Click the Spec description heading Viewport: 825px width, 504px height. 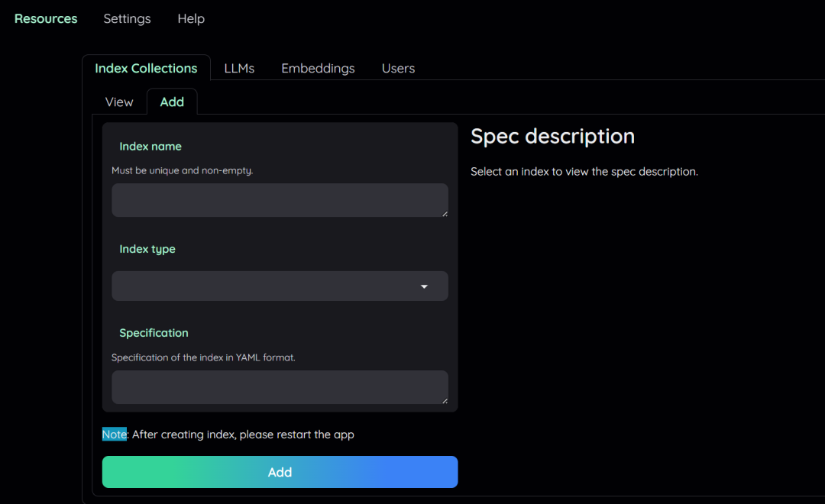pos(552,137)
